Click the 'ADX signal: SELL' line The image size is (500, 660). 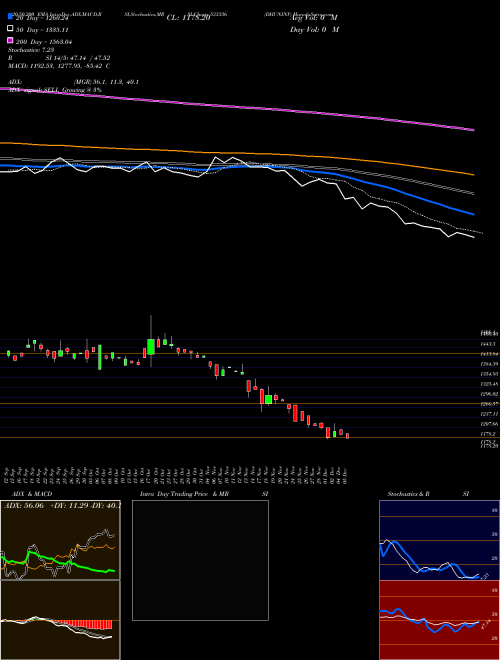pyautogui.click(x=55, y=90)
